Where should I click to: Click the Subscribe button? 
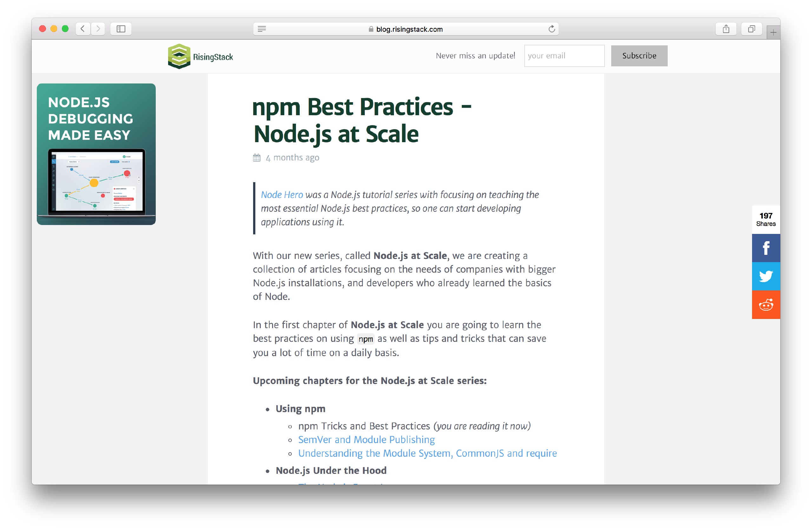pyautogui.click(x=639, y=56)
